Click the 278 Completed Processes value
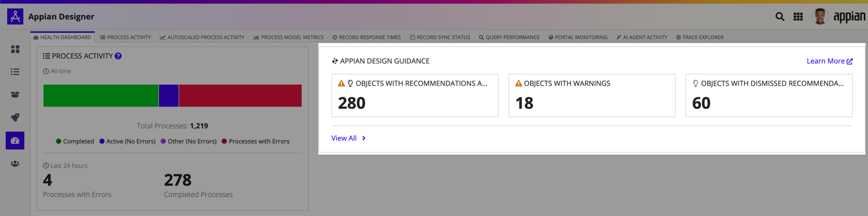Screen dimensions: 868x216 pos(178,180)
